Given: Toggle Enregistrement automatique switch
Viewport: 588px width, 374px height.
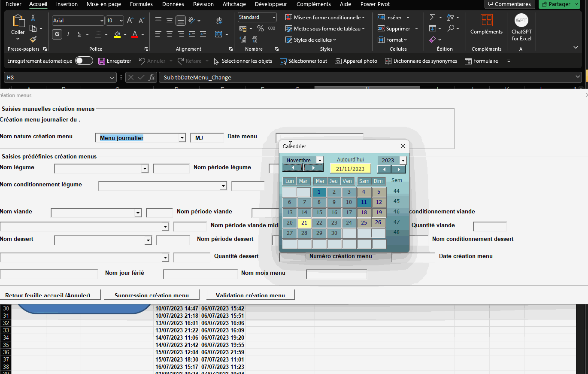Looking at the screenshot, I should [x=84, y=61].
